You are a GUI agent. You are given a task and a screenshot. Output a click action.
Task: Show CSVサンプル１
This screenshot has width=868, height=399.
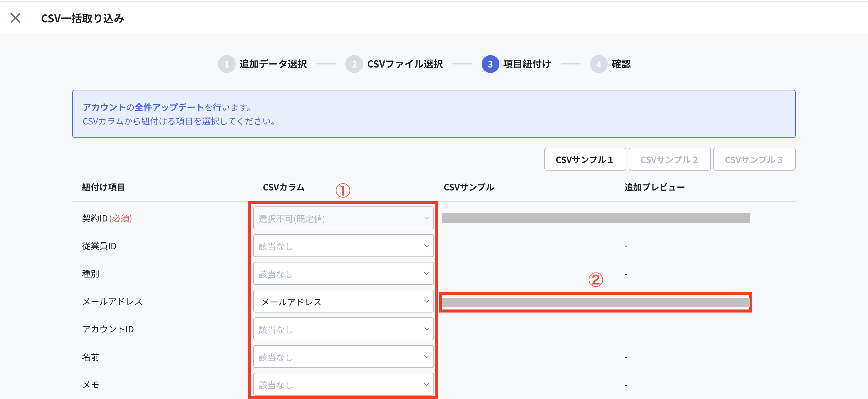pos(585,159)
